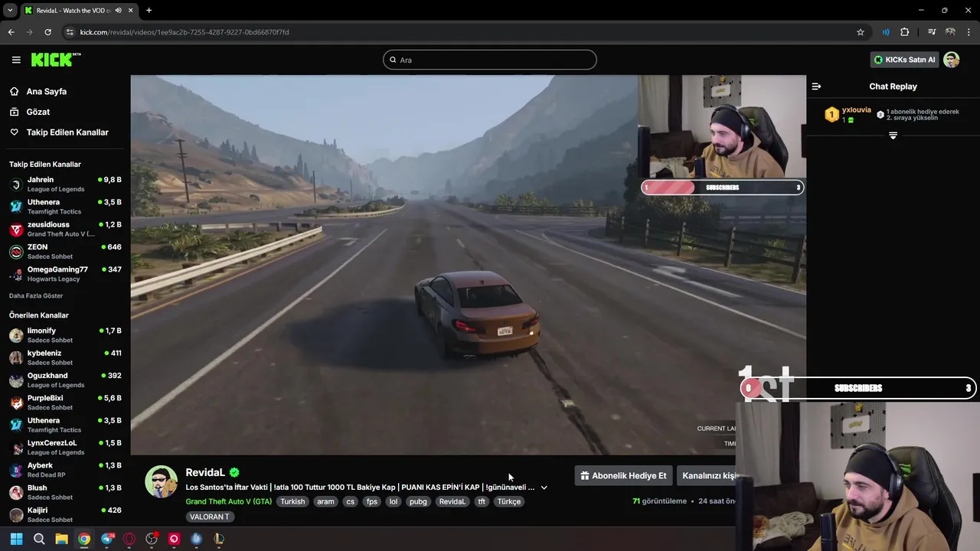Screen dimensions: 980x551
Task: Open Telegram from the taskbar
Action: pyautogui.click(x=106, y=539)
